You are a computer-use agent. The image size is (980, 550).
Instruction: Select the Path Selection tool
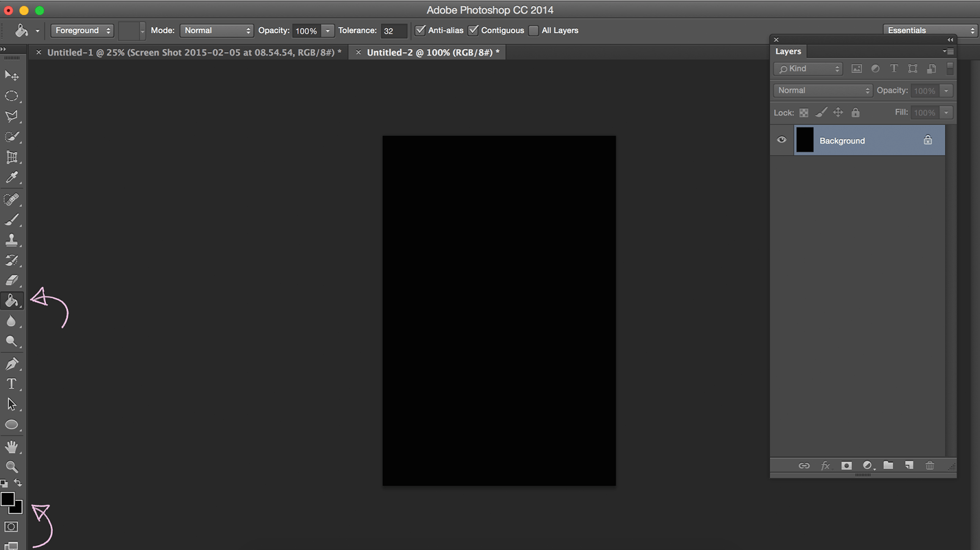point(12,404)
